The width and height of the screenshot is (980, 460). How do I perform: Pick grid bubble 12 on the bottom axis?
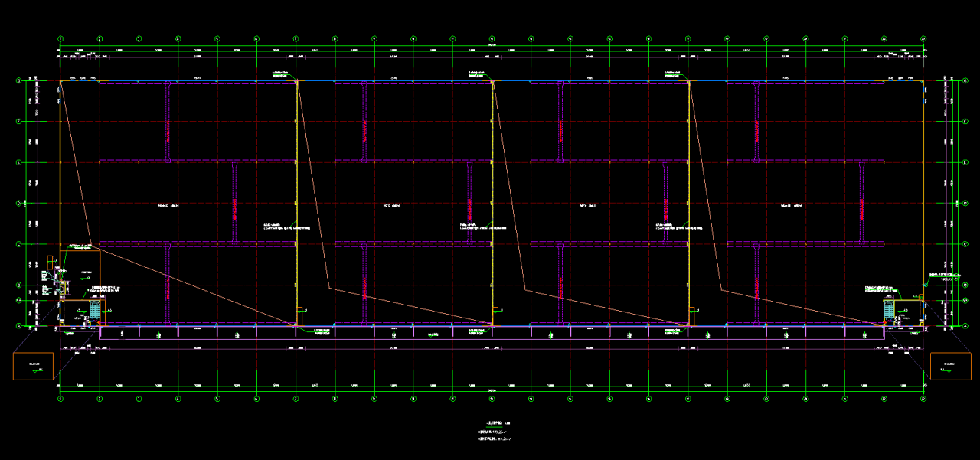[x=492, y=399]
